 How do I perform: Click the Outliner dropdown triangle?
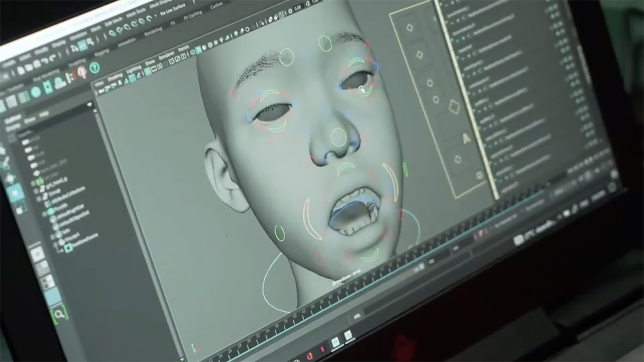pyautogui.click(x=90, y=103)
